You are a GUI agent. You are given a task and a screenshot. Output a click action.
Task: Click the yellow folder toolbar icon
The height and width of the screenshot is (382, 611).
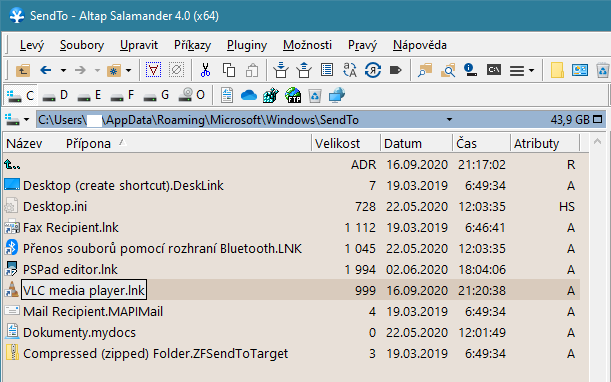click(557, 70)
